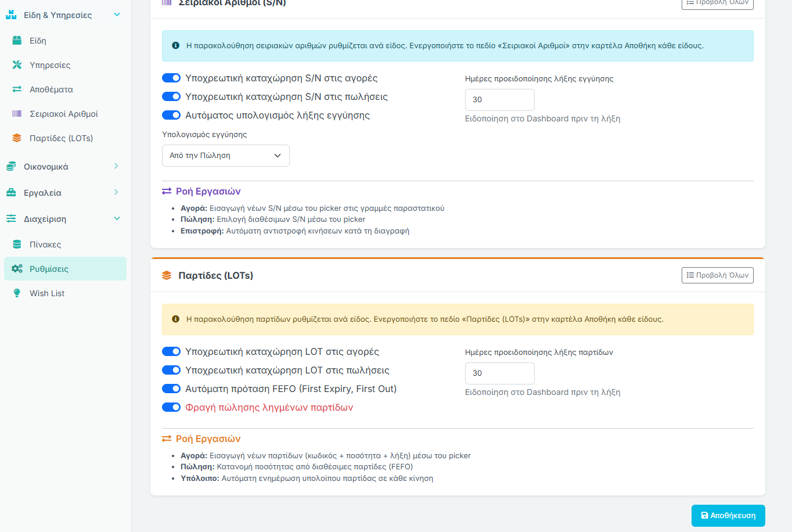Click the warranty expiry warning days field
Screen dimensions: 792x532
[x=500, y=100]
